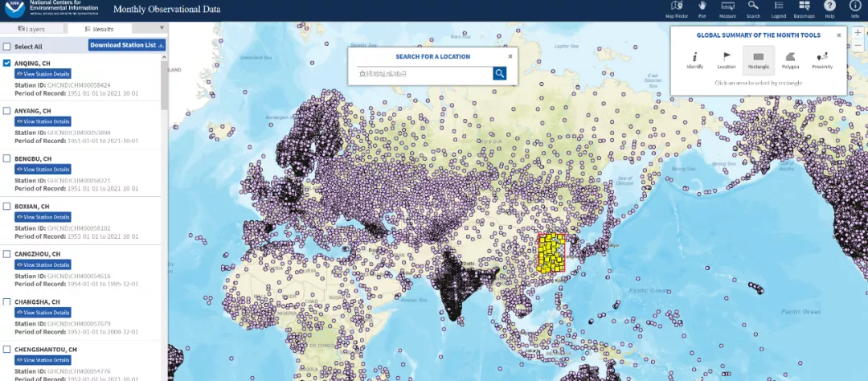The image size is (868, 381).
Task: Download the station list
Action: coord(127,45)
